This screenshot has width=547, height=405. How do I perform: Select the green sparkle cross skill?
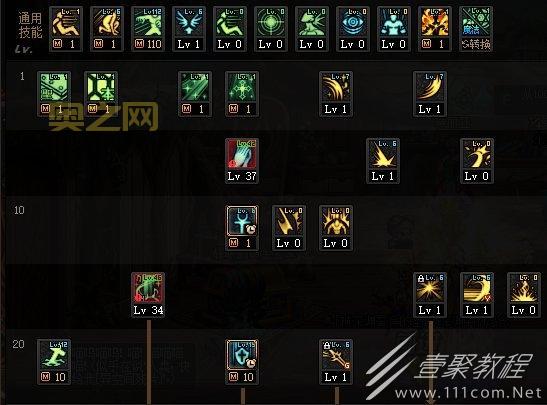click(242, 94)
